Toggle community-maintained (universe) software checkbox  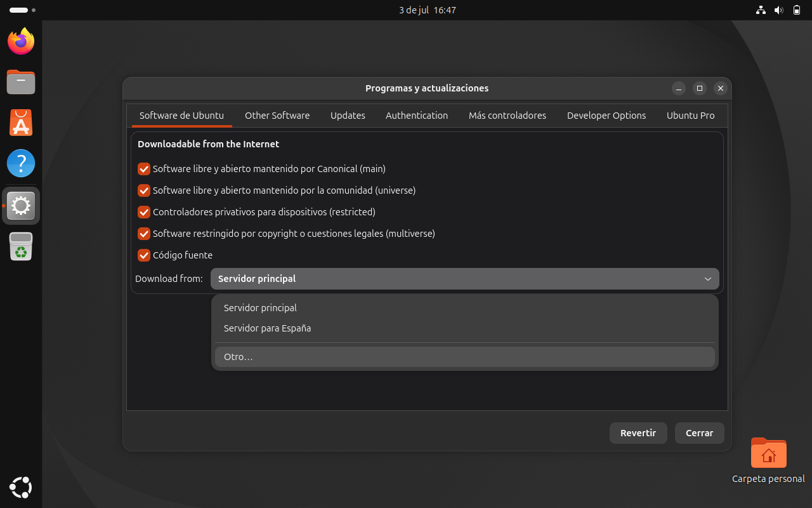click(x=144, y=190)
